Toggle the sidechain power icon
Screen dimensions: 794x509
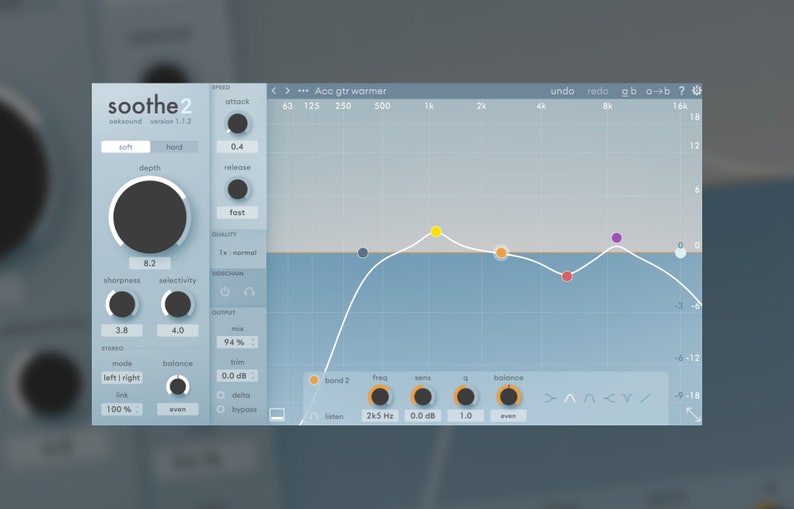tap(225, 292)
